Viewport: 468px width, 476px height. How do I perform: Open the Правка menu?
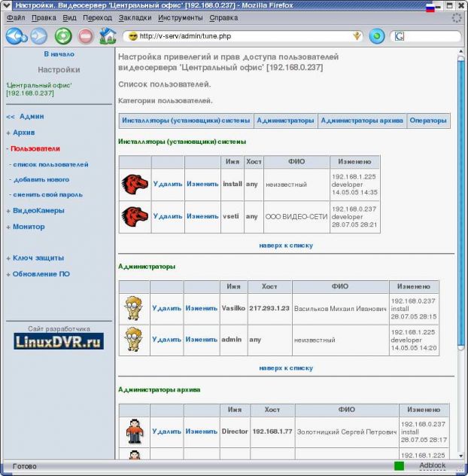pos(44,18)
